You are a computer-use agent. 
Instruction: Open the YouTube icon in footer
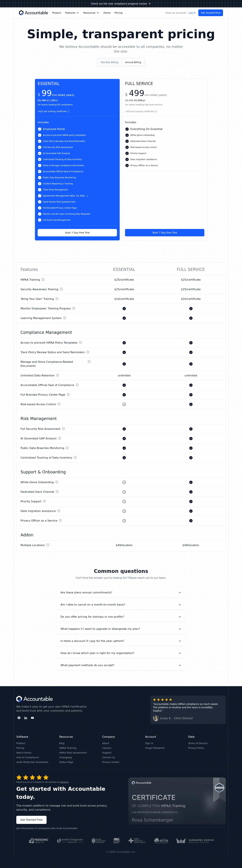pyautogui.click(x=32, y=718)
